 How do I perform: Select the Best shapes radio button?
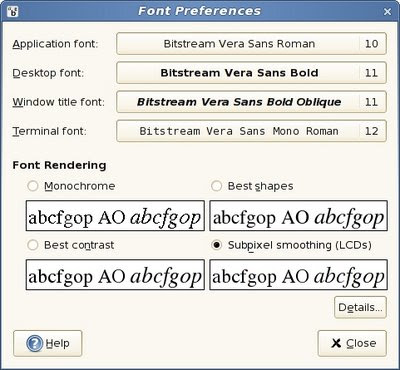pyautogui.click(x=216, y=186)
